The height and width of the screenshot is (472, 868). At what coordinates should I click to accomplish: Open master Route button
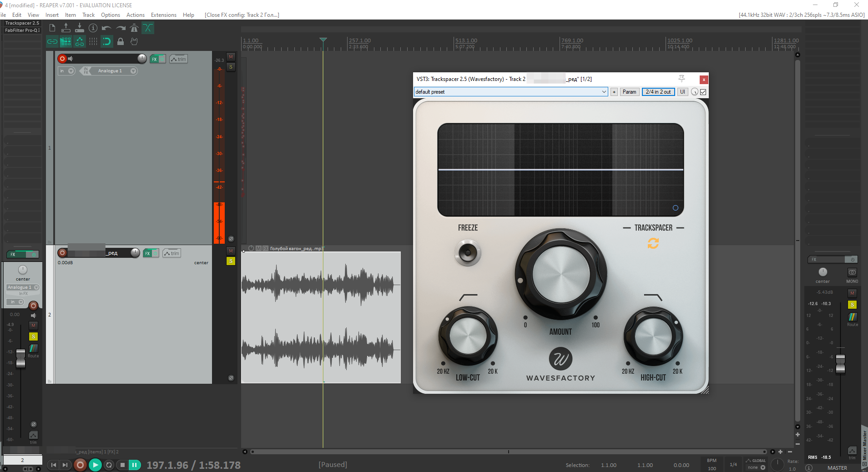coord(853,317)
